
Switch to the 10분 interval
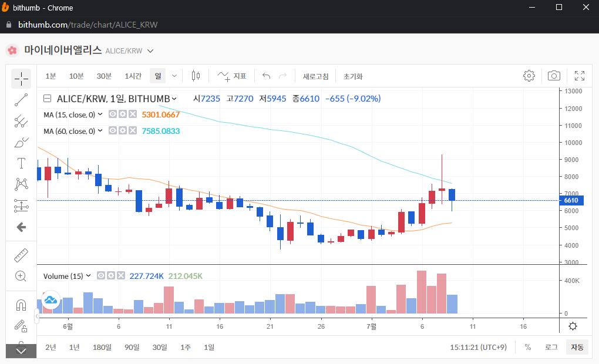[76, 76]
